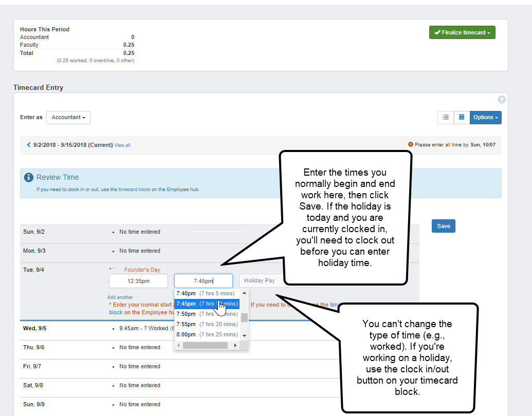This screenshot has width=532, height=416.
Task: Follow the timecard block link in Review Time
Action: tap(134, 190)
